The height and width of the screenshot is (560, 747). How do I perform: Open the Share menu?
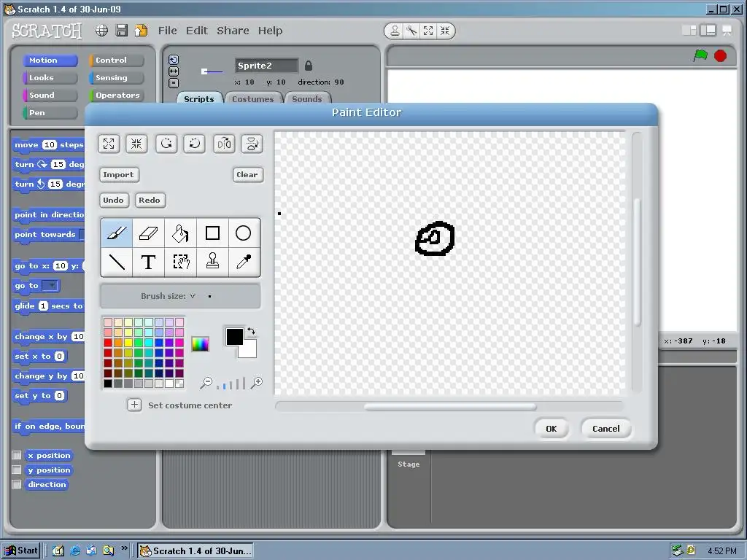tap(233, 31)
